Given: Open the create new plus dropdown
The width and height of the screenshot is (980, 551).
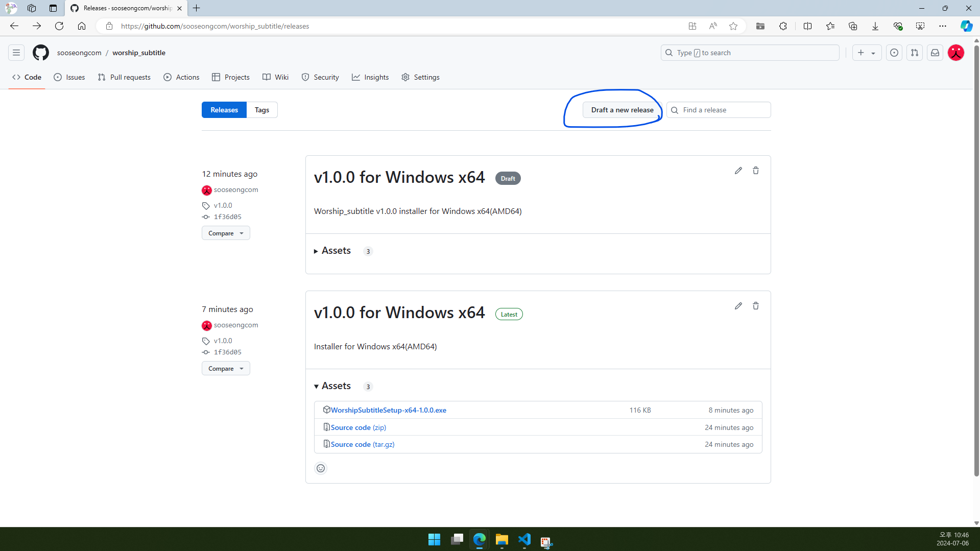Looking at the screenshot, I should [867, 53].
